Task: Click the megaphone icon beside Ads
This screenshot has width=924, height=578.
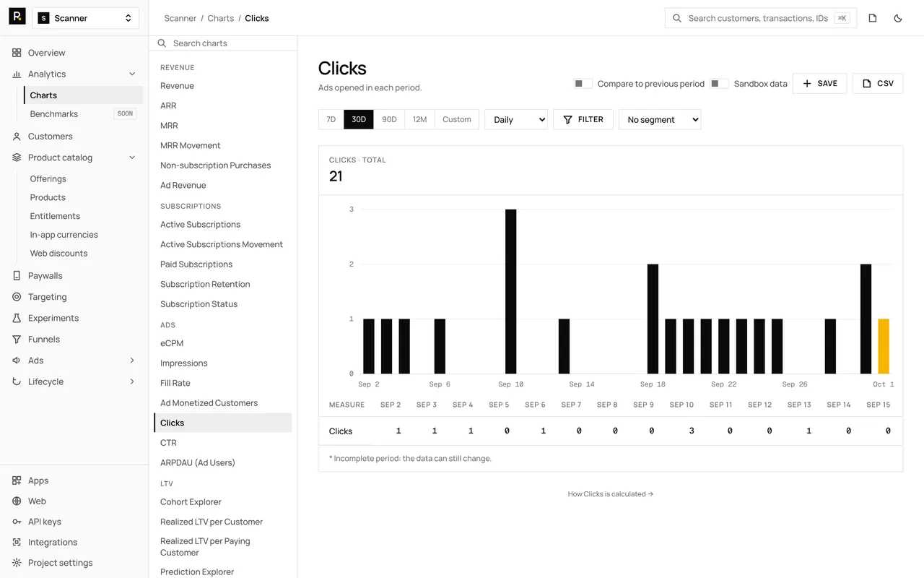Action: (x=17, y=361)
